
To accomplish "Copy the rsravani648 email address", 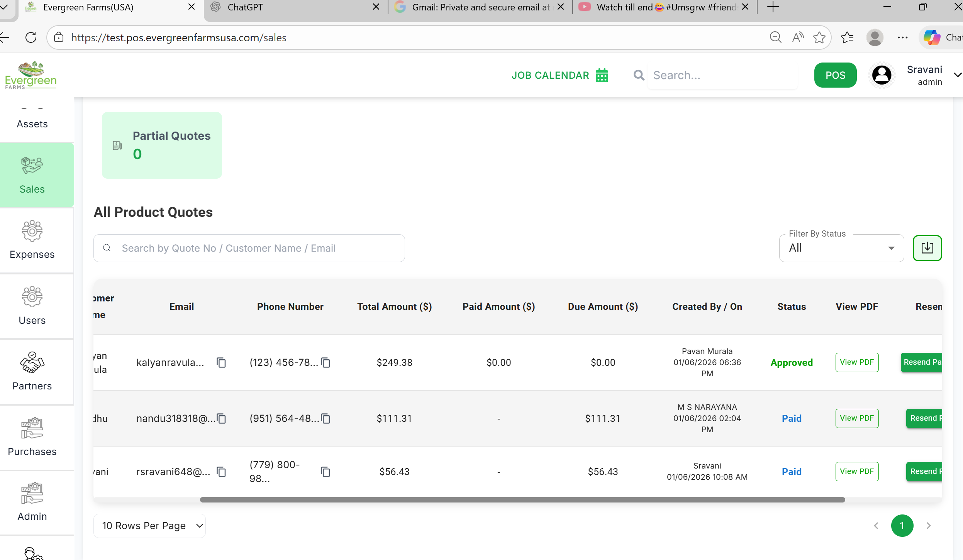I will pos(221,472).
